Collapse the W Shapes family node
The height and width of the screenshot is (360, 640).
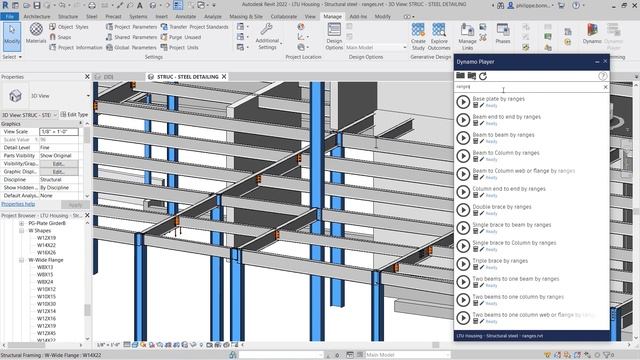pyautogui.click(x=21, y=231)
